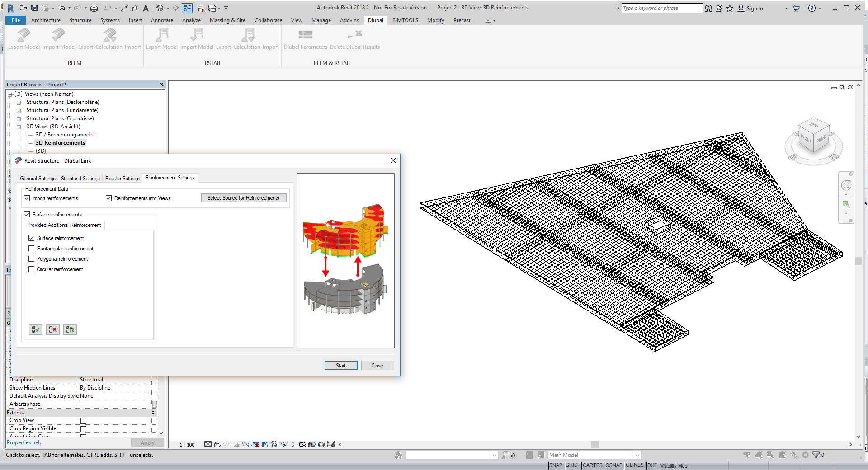Click the Favorites star icon
Screen dimensions: 868x470
pyautogui.click(x=730, y=8)
